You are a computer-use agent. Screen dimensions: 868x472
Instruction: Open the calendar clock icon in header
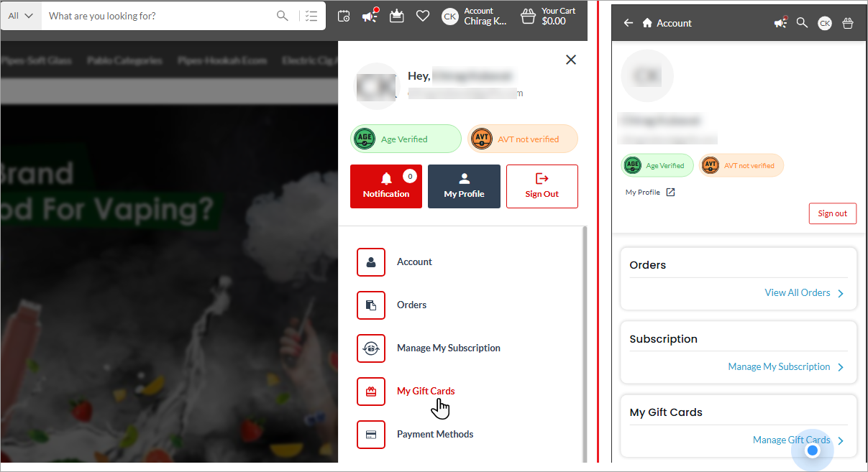point(344,16)
